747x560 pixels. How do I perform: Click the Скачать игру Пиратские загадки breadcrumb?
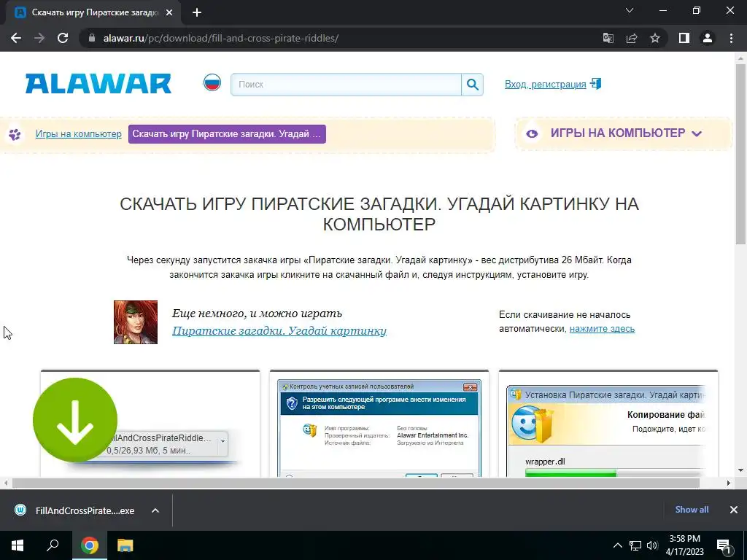[x=227, y=134]
